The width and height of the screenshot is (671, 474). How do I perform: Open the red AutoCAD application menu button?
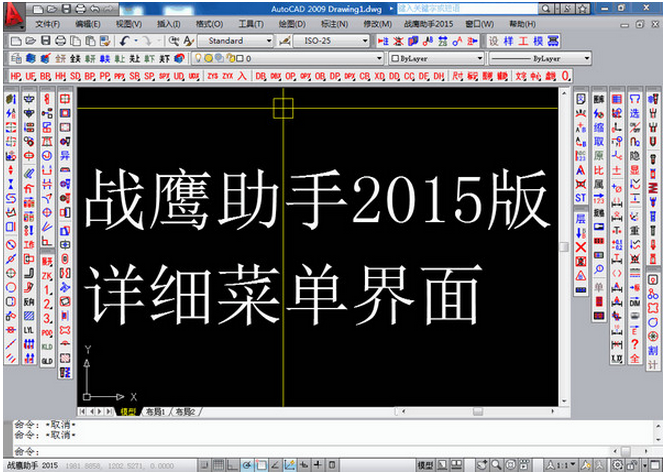pos(14,16)
